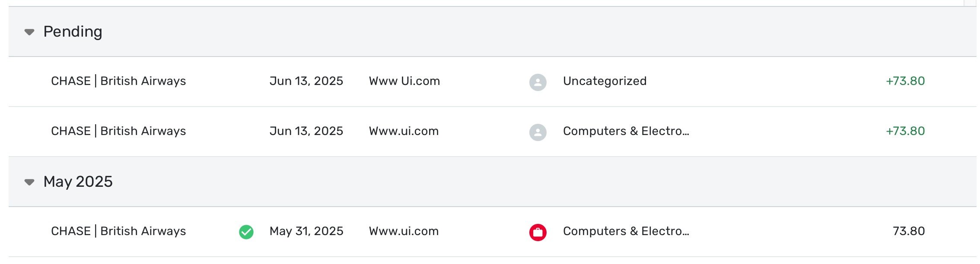Click the May 31, 2025 date
The image size is (980, 264).
[x=306, y=231]
